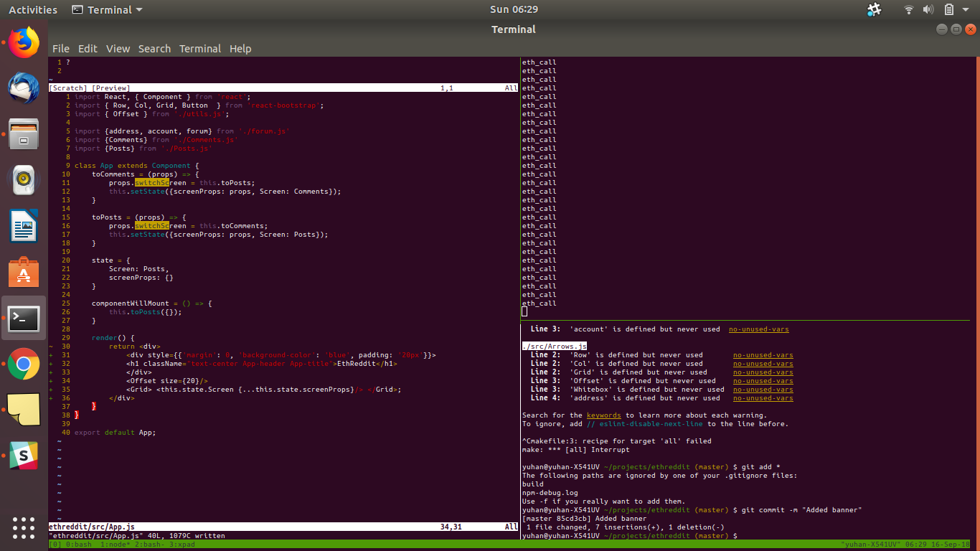The image size is (980, 551).
Task: Select the Terminal icon in the dock
Action: 24,318
